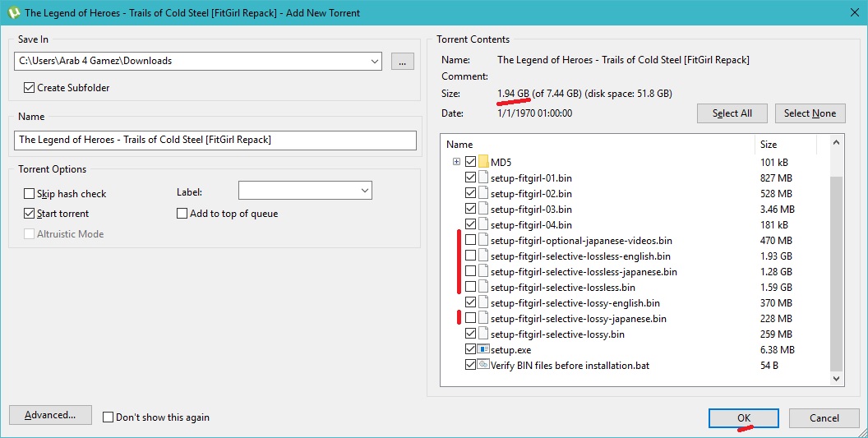This screenshot has width=868, height=438.
Task: Sort file list by Size column
Action: pos(785,145)
